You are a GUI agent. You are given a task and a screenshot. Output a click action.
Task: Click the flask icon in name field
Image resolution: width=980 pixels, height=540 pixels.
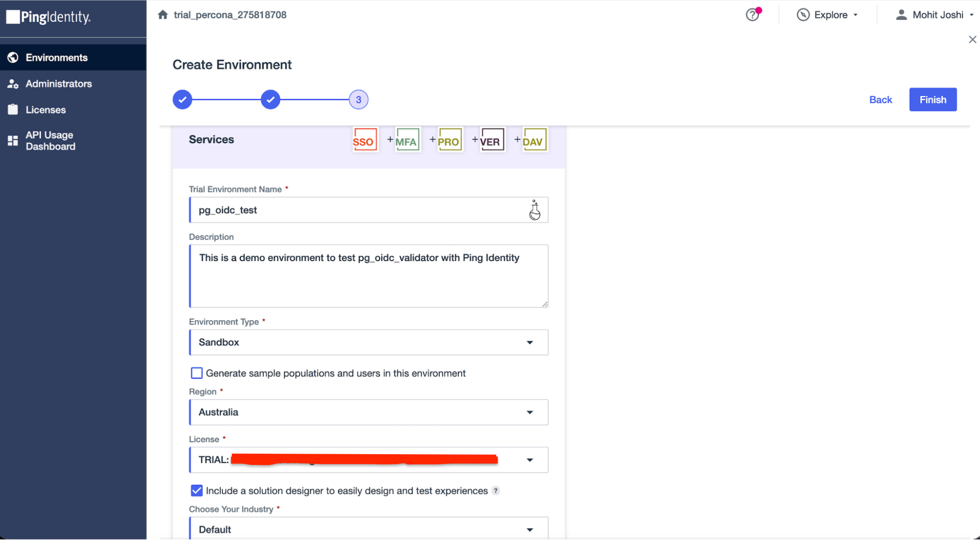(534, 210)
